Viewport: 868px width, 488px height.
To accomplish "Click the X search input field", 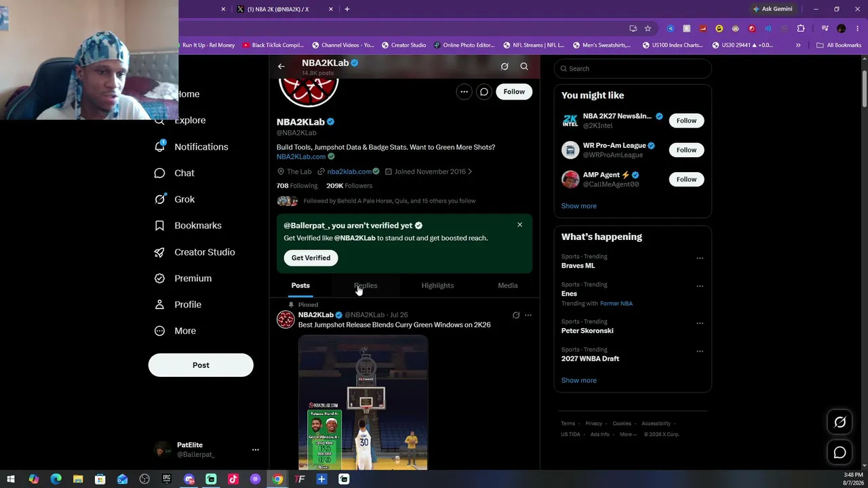I will coord(633,68).
